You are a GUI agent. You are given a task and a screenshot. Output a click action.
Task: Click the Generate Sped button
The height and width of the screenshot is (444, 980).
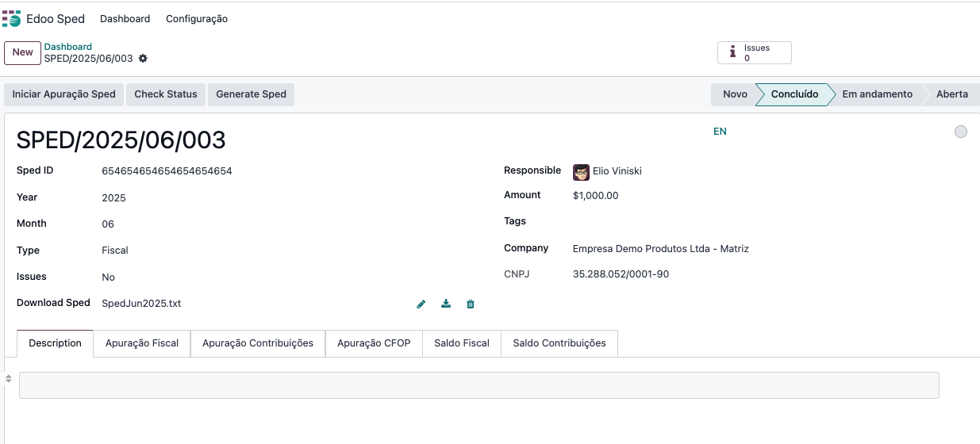tap(251, 94)
